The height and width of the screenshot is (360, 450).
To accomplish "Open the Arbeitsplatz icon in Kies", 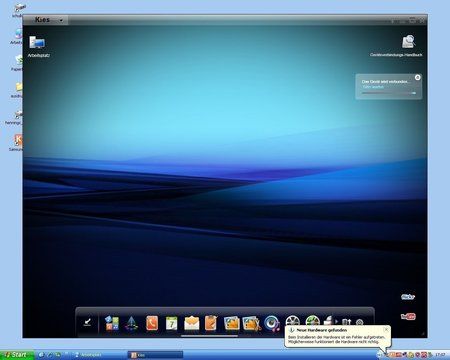I will [x=37, y=43].
